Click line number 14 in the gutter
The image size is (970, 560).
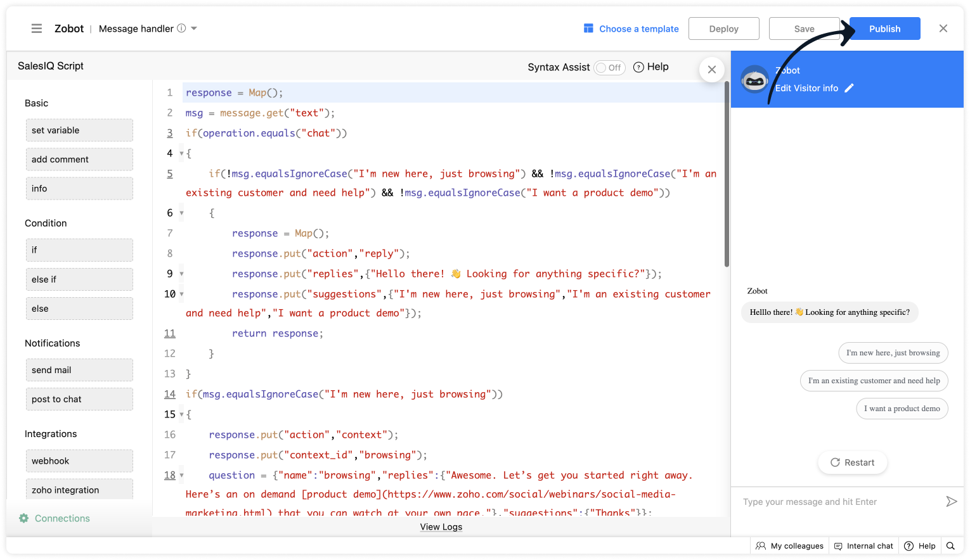pyautogui.click(x=170, y=394)
